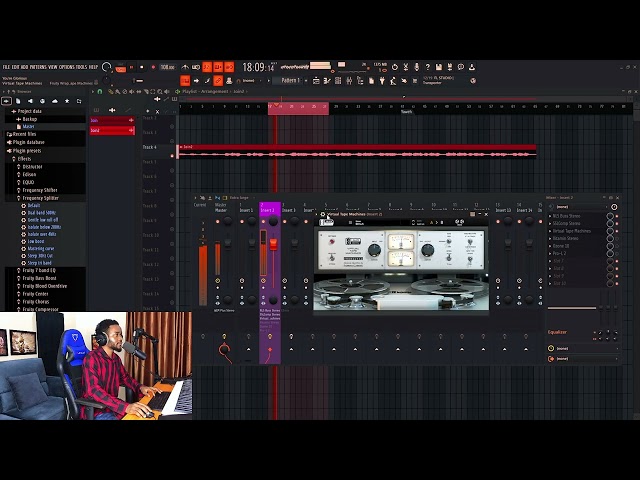Click the microphone one-click recording icon
Image resolution: width=640 pixels, height=480 pixels.
(x=417, y=67)
